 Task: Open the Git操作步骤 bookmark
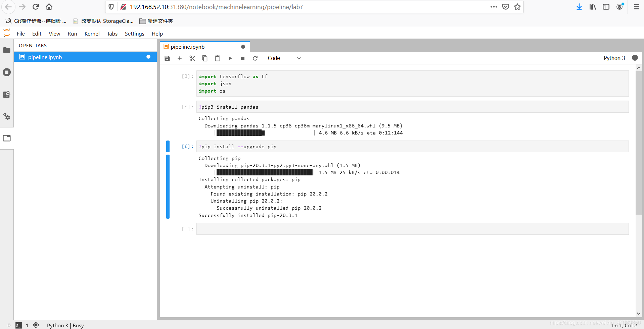coord(40,21)
